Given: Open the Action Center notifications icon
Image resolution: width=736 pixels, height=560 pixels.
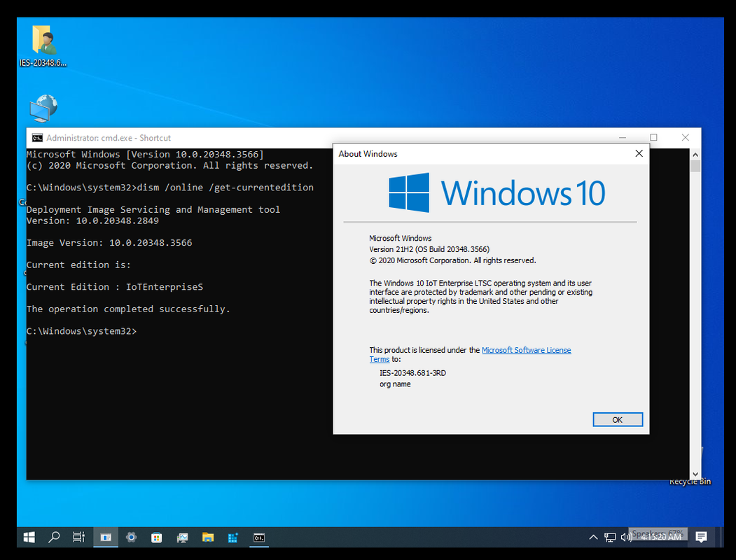Looking at the screenshot, I should pyautogui.click(x=701, y=538).
